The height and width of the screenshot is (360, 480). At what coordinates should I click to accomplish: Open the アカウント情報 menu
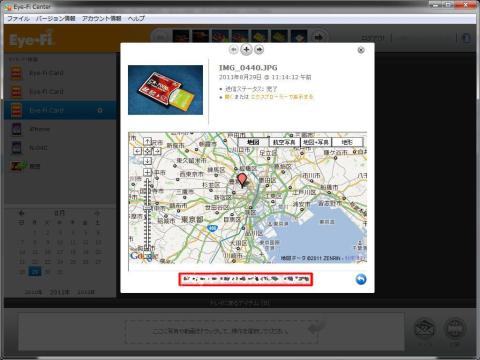[102, 18]
